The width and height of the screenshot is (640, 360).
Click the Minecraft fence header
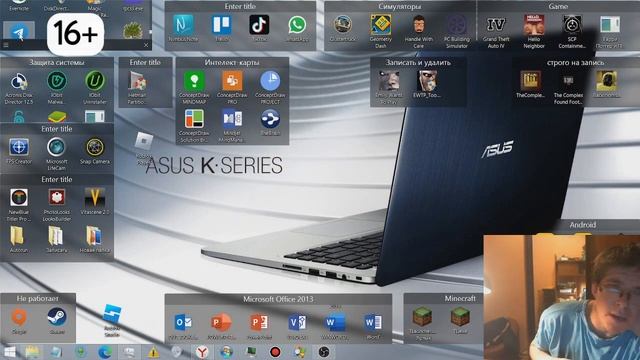[460, 298]
